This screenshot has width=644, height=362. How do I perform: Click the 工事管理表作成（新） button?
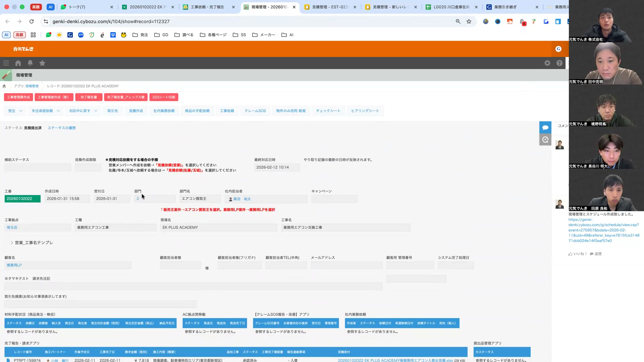(x=54, y=97)
